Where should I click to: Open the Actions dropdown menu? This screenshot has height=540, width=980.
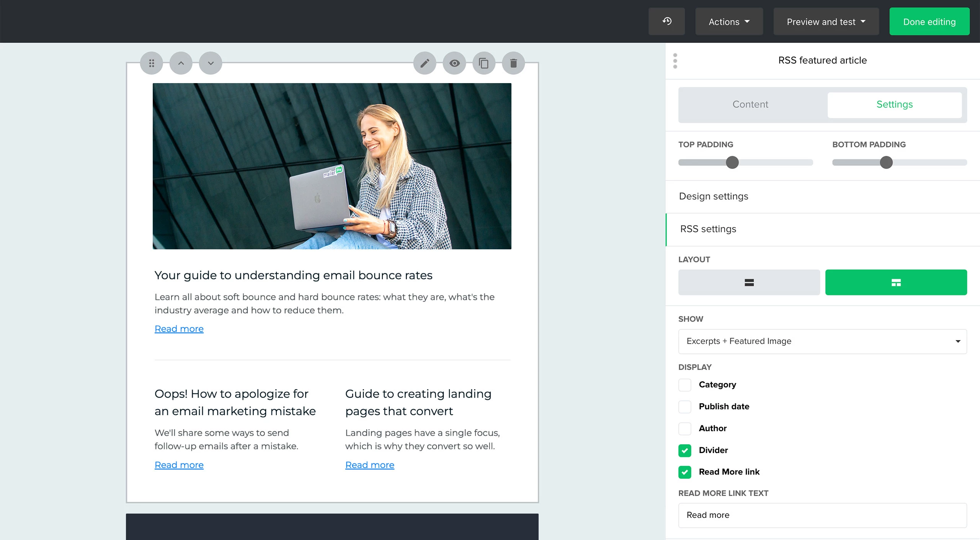[729, 22]
